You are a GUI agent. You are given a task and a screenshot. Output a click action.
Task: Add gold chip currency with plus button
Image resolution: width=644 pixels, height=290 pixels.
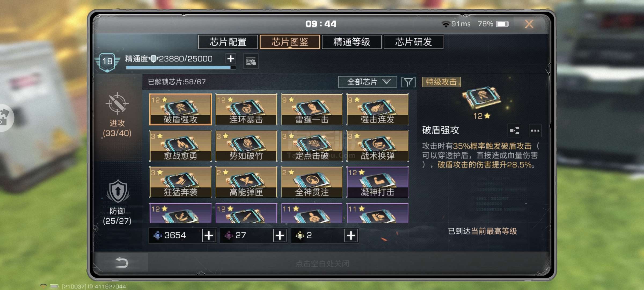[351, 235]
